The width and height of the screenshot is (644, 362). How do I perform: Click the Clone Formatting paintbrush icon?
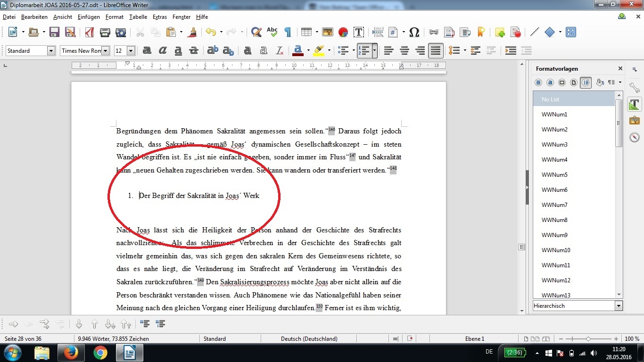tap(192, 32)
